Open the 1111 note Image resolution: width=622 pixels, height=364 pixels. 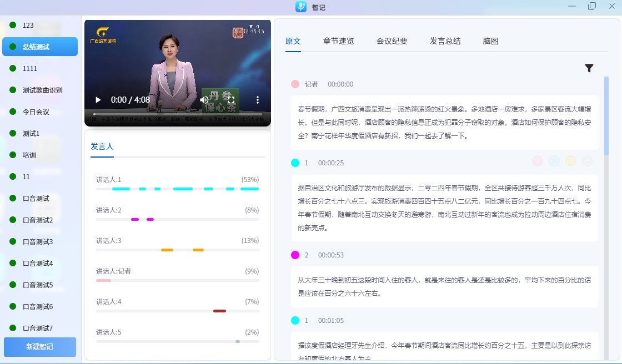(x=40, y=69)
